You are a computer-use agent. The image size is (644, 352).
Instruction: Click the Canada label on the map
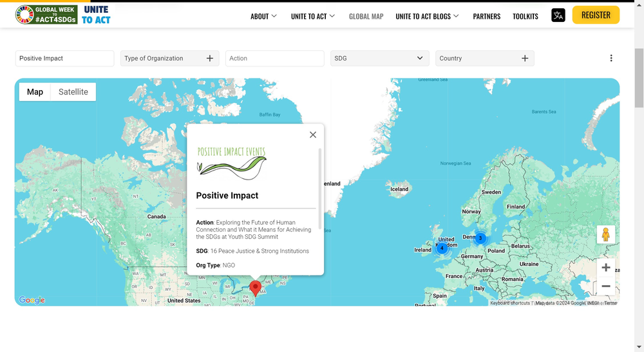click(x=156, y=217)
